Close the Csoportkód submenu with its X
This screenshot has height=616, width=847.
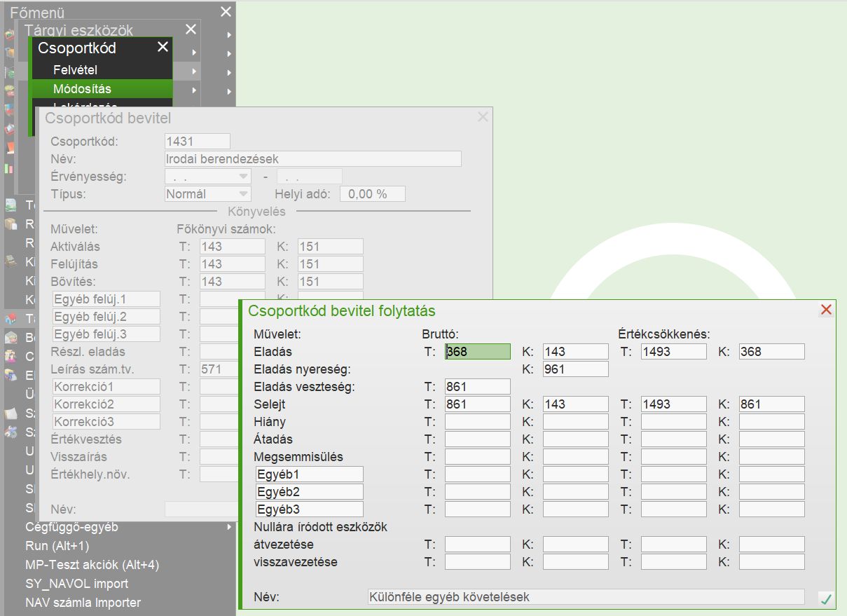(163, 47)
